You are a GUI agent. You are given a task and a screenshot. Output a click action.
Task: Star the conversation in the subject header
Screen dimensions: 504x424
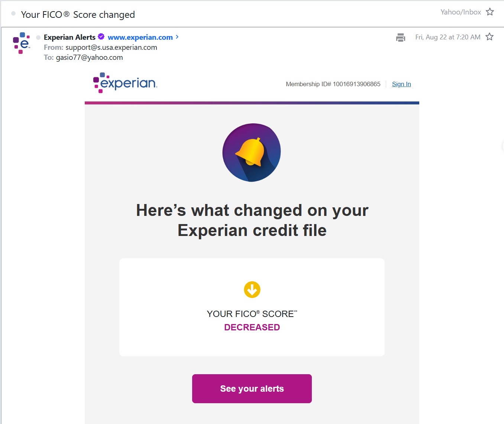(x=490, y=12)
